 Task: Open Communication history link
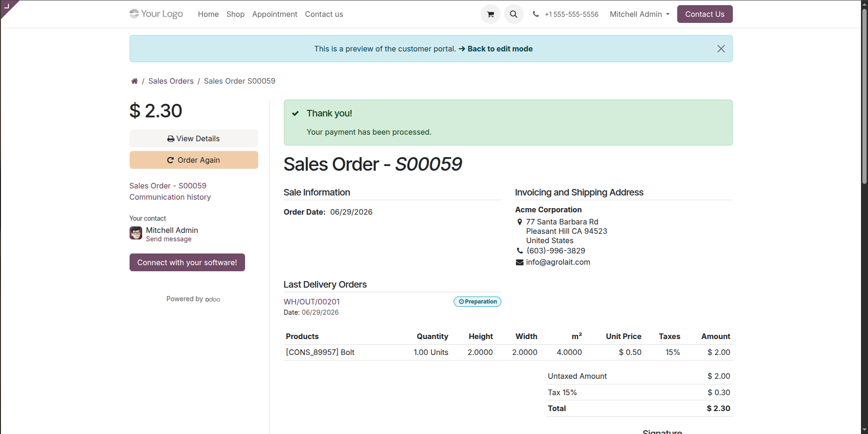[x=170, y=197]
